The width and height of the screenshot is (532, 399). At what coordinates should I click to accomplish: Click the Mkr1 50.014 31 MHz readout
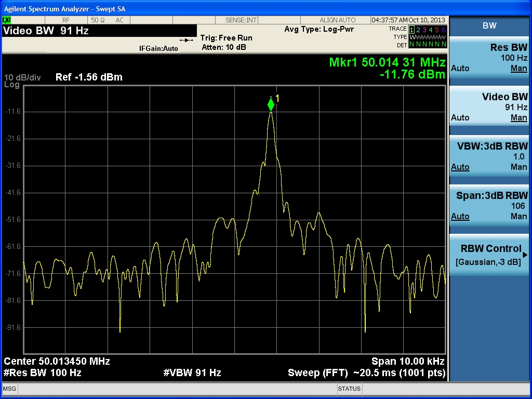tap(387, 62)
